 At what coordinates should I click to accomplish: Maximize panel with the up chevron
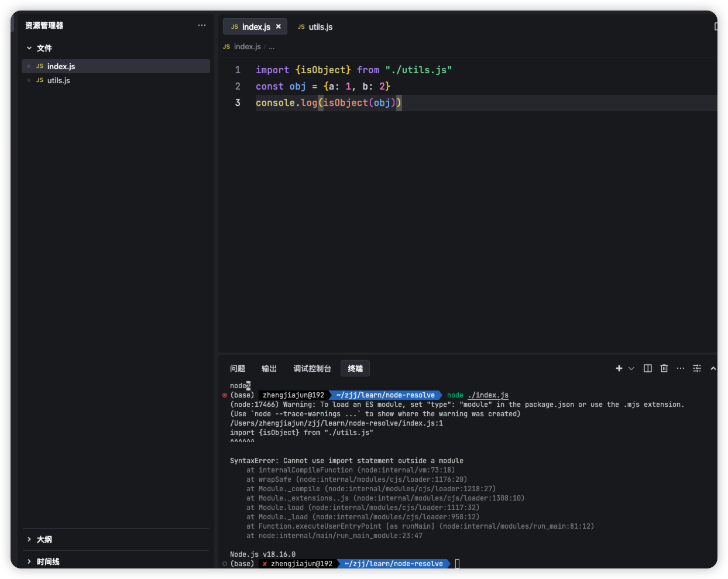713,368
